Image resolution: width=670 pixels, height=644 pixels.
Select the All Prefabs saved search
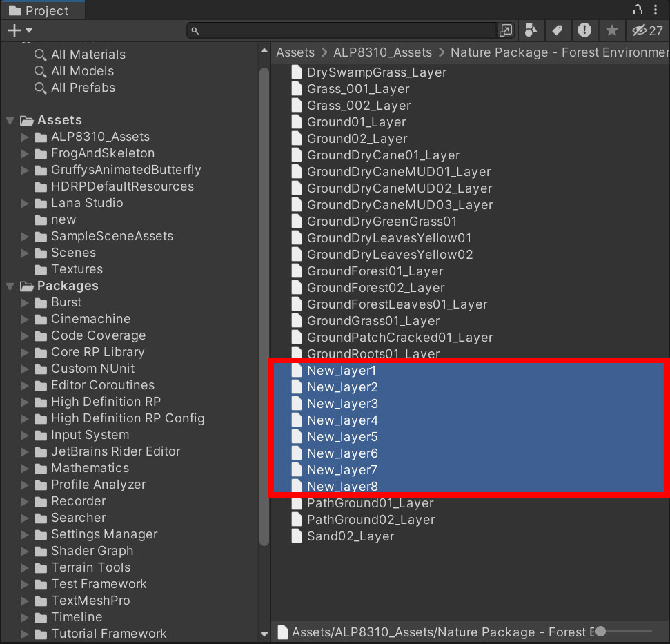point(75,88)
